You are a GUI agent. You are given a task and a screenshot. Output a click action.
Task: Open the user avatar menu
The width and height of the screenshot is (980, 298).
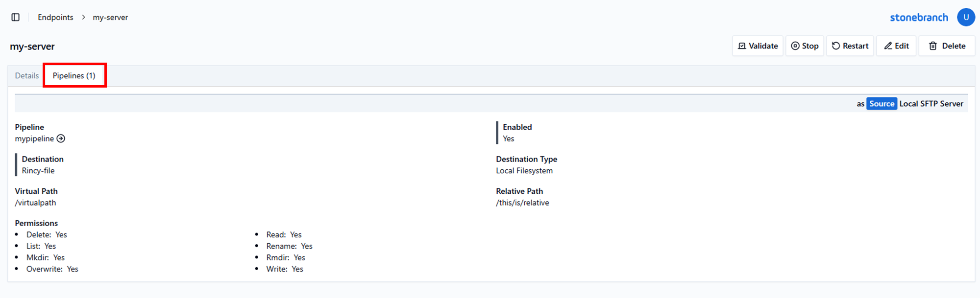(x=966, y=17)
